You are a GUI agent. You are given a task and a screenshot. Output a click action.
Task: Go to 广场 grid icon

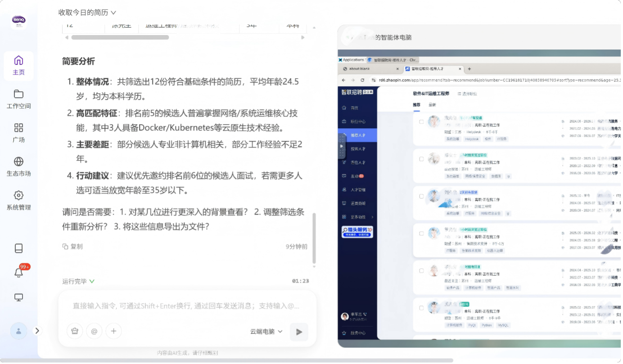[x=18, y=133]
